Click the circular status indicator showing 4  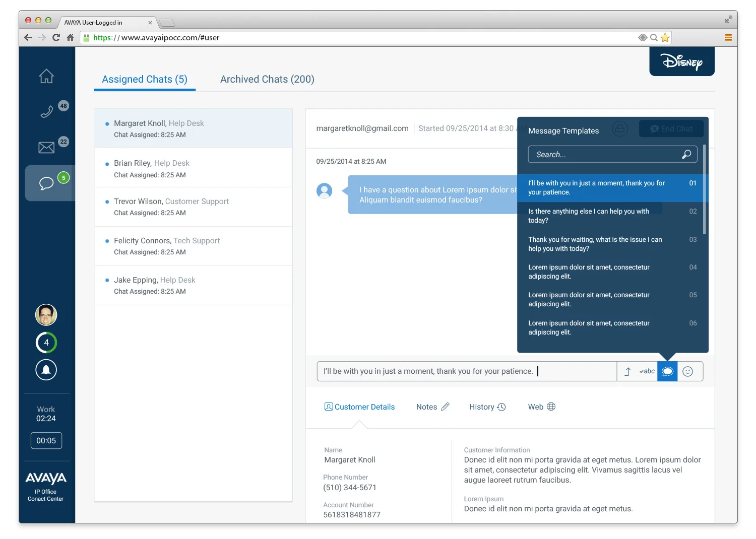point(46,343)
